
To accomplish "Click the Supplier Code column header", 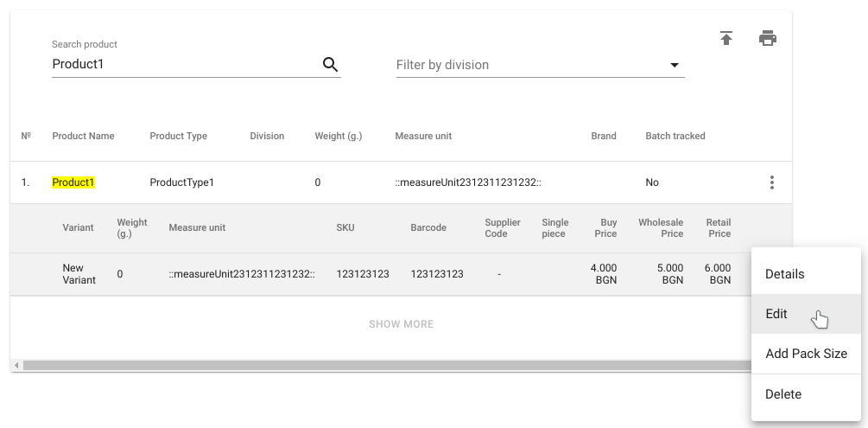I will click(x=503, y=228).
